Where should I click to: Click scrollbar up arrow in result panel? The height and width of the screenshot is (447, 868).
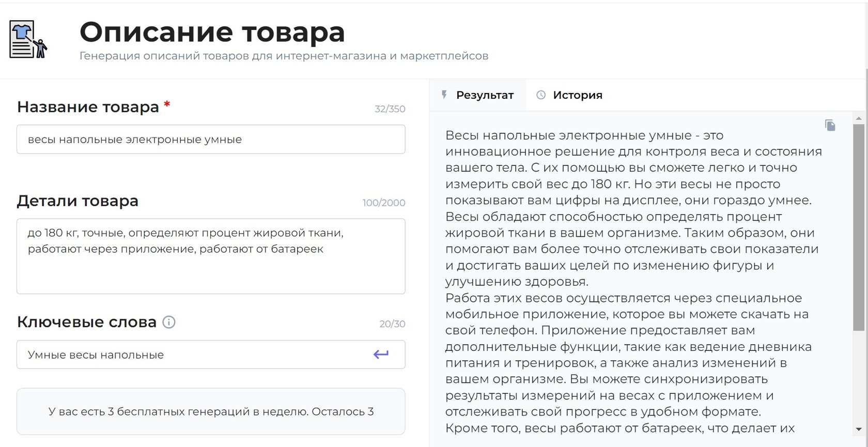click(859, 118)
